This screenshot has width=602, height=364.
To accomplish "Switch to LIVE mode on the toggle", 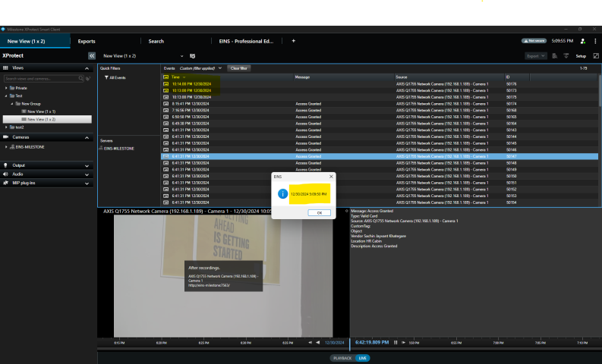I will 363,358.
